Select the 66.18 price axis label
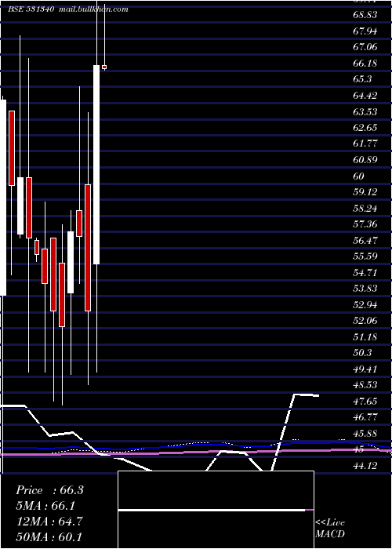This screenshot has height=549, width=392. coord(365,64)
